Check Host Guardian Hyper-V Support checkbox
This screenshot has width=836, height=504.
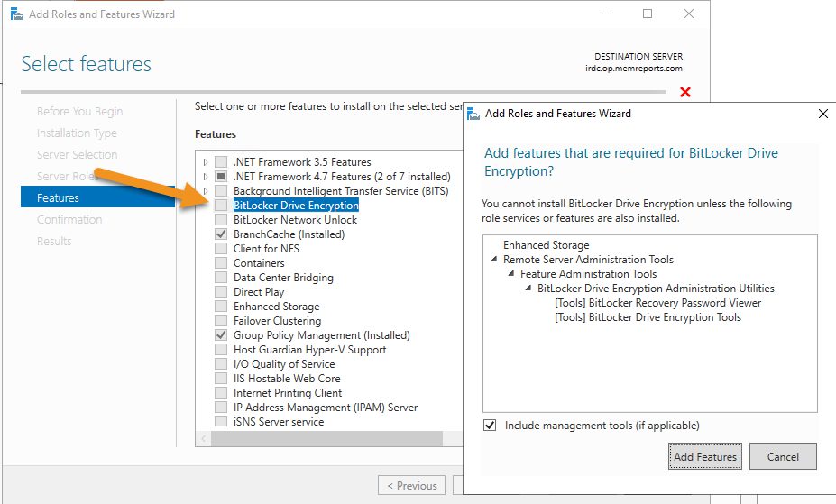pos(221,350)
